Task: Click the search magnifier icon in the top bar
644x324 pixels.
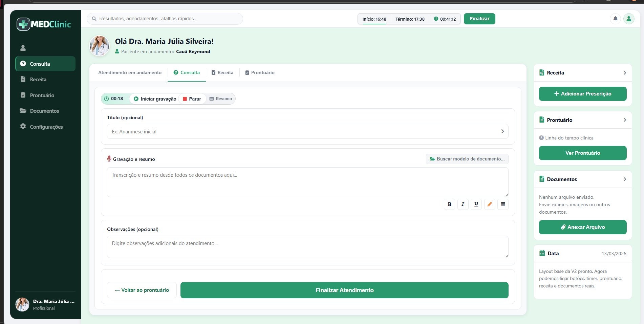Action: [94, 19]
